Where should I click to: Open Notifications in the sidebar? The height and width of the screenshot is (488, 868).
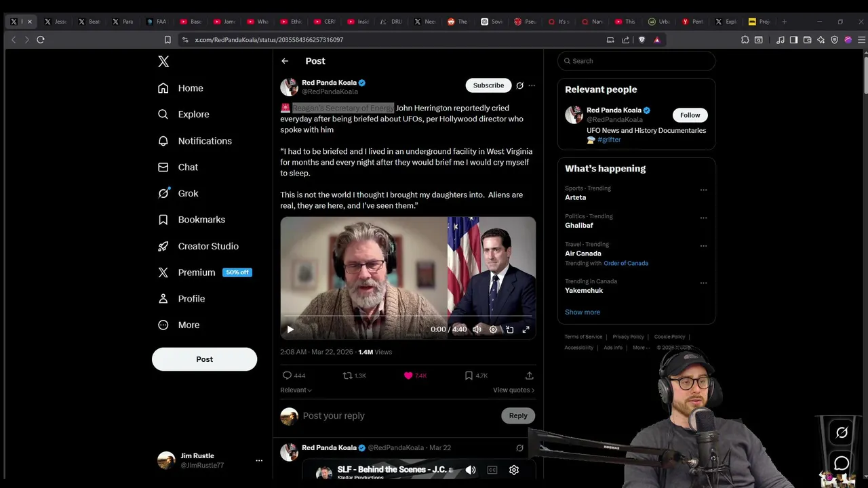click(x=195, y=141)
